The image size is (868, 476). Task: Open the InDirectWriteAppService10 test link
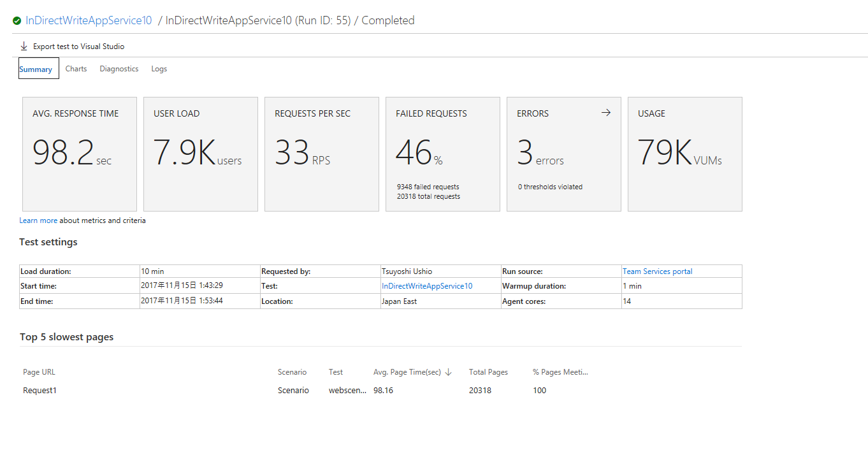click(426, 285)
